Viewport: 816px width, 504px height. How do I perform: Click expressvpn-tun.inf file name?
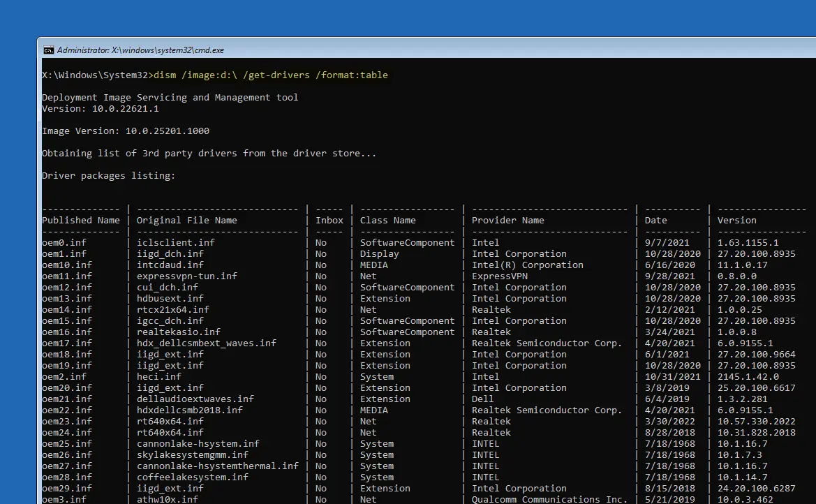(187, 276)
